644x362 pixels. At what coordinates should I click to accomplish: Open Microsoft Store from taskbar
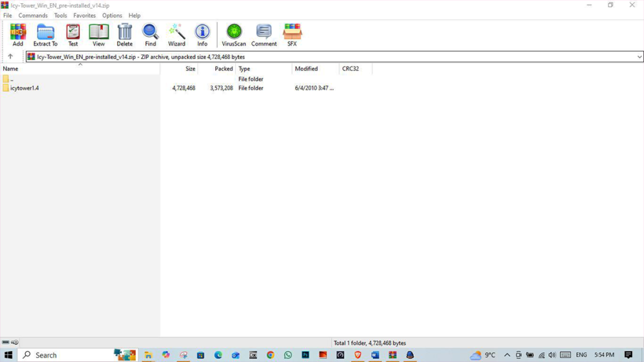coord(201,355)
